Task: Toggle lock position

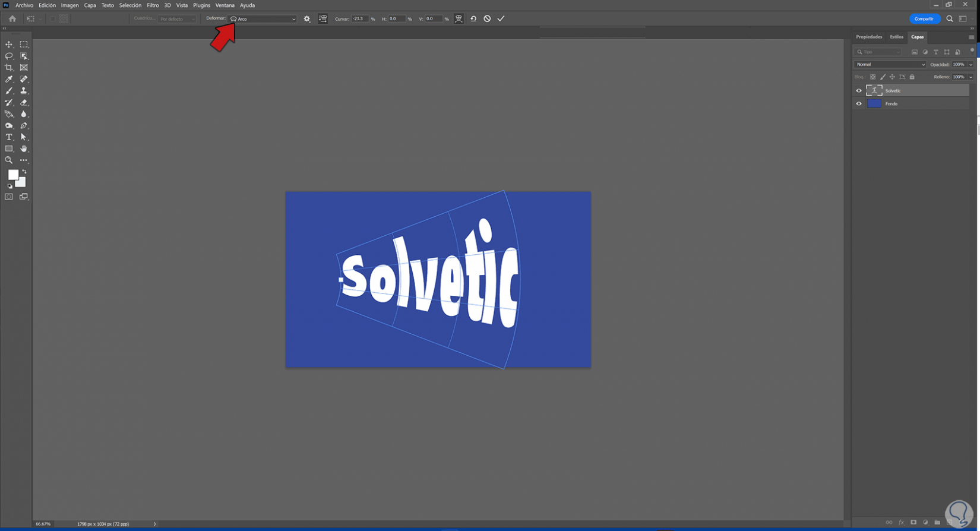Action: (892, 77)
